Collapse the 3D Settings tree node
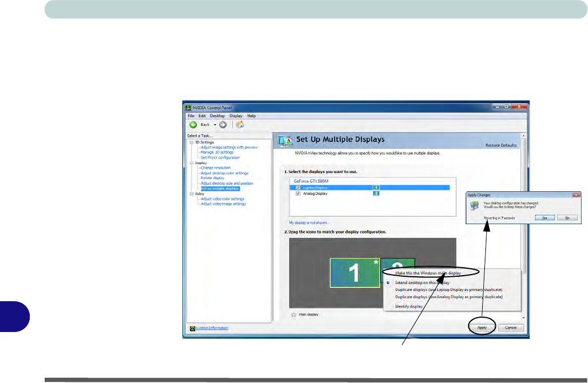 191,142
